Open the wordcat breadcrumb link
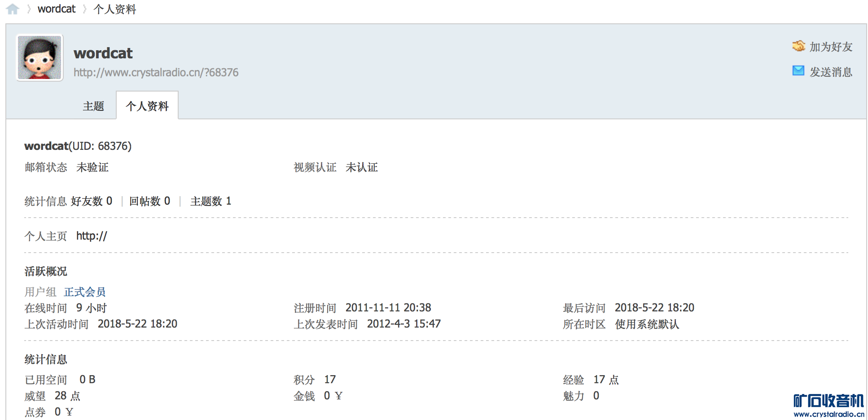 tap(57, 9)
